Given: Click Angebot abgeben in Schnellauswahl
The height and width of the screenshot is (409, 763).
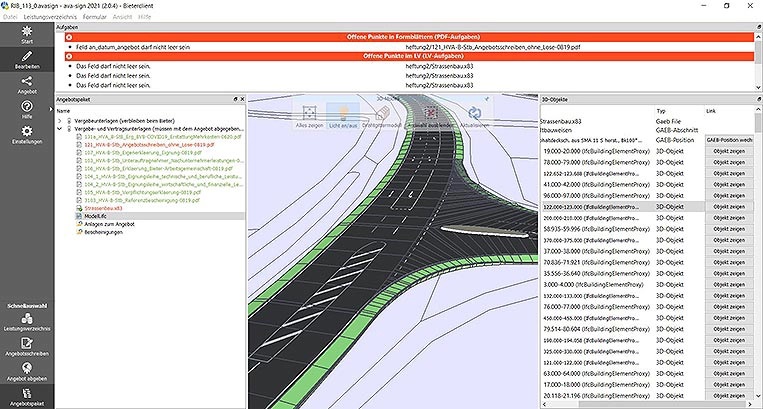Looking at the screenshot, I should click(27, 372).
